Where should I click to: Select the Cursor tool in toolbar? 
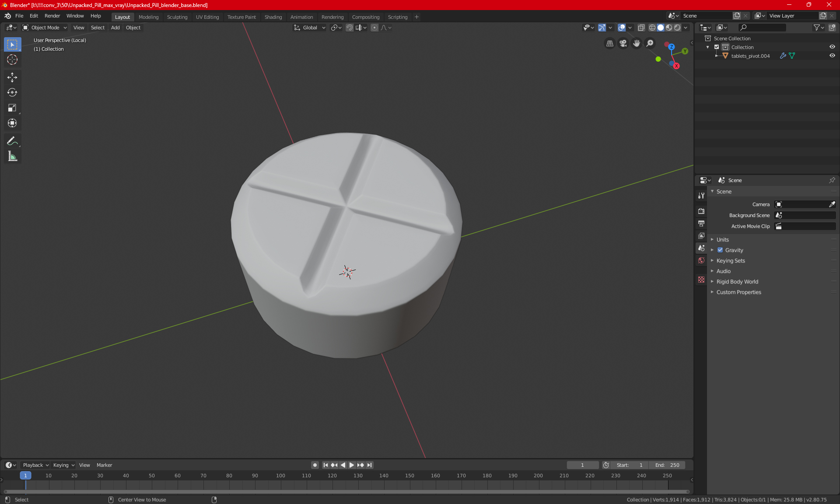point(12,60)
